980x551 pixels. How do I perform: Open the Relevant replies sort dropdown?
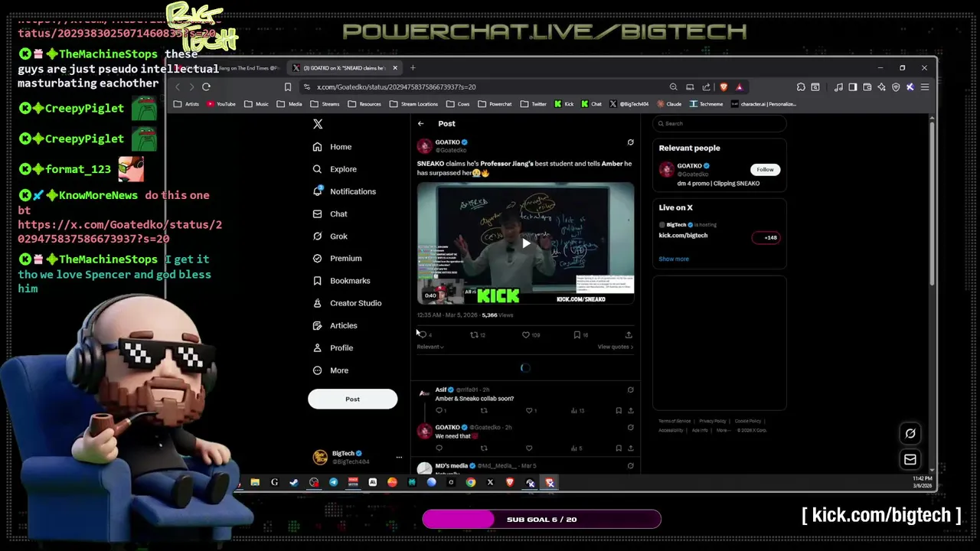[x=430, y=347]
